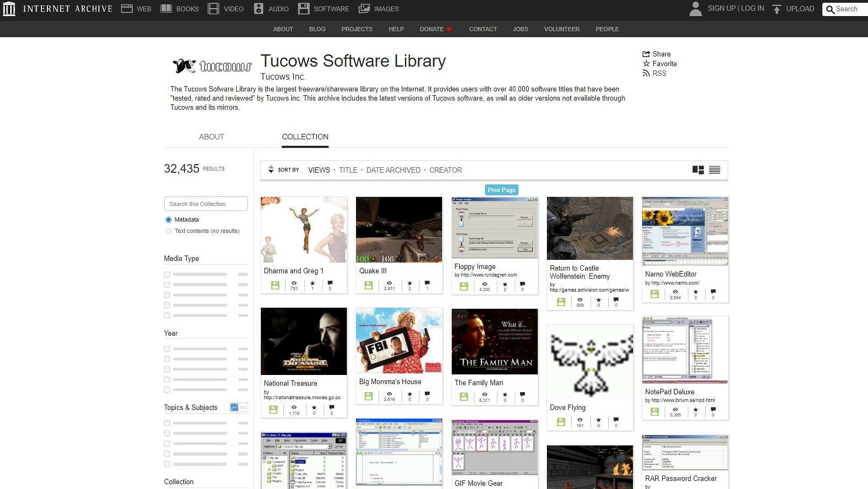Click the Share icon

tap(646, 54)
